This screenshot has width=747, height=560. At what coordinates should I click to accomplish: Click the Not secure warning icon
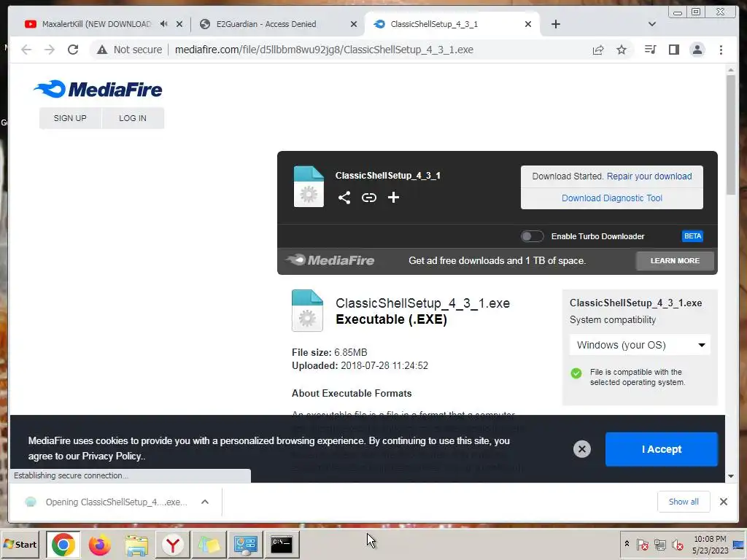102,50
